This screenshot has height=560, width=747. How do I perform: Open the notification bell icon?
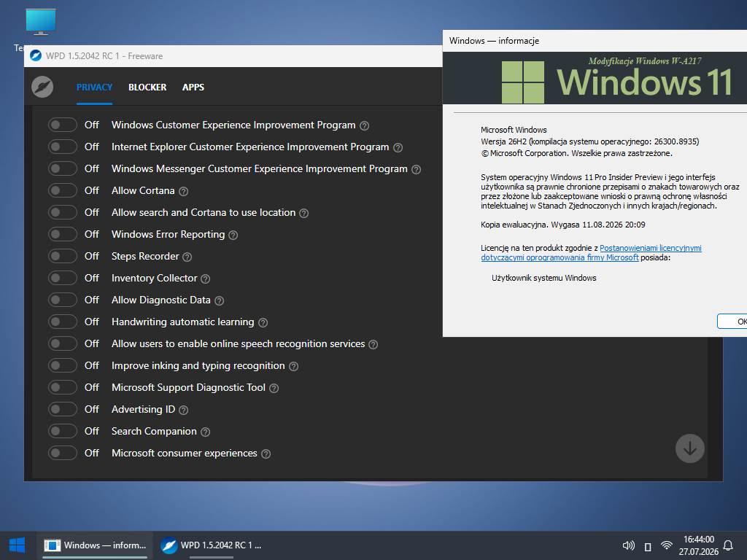pos(728,545)
